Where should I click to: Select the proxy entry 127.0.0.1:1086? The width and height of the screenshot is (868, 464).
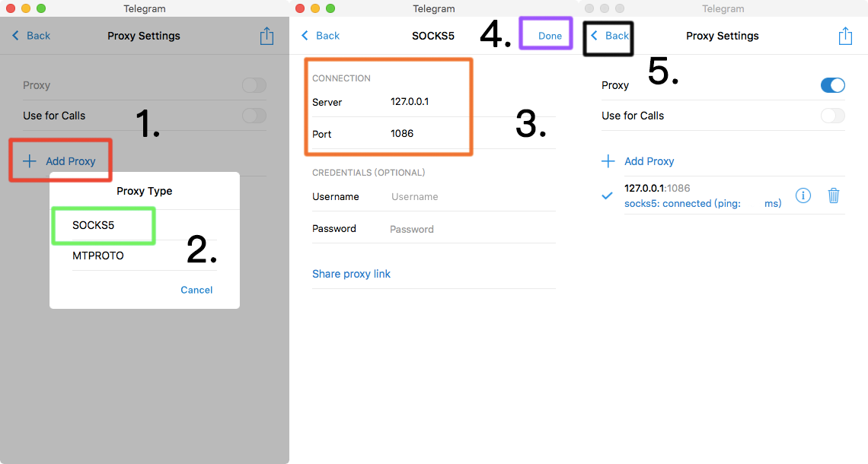[x=657, y=188]
